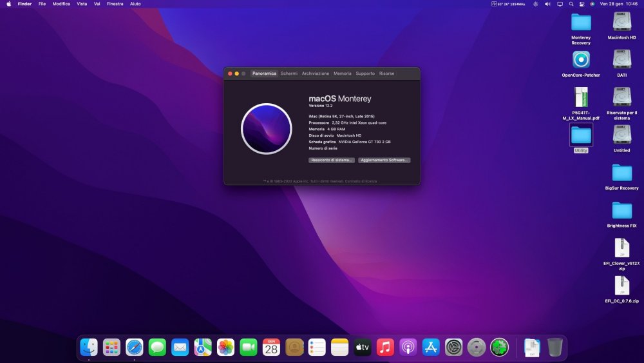This screenshot has height=363, width=644.
Task: Select the BigSur Recovery folder
Action: (622, 173)
